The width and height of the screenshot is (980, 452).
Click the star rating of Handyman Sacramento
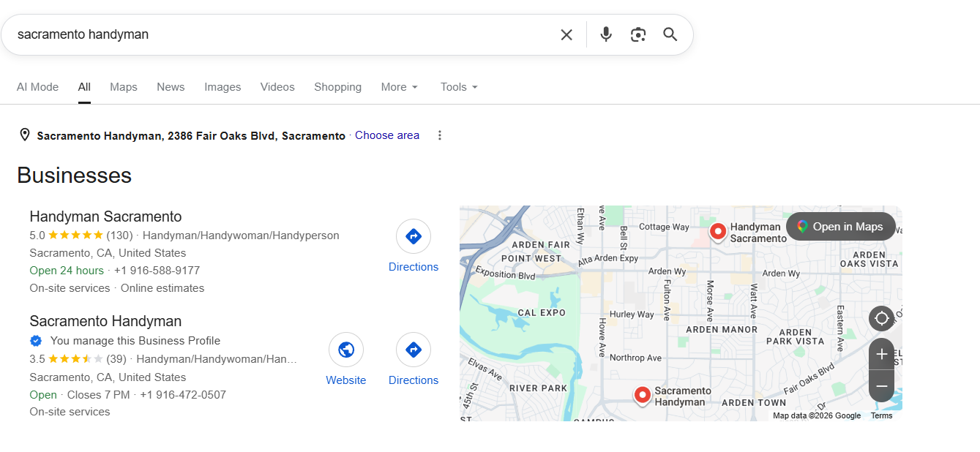[x=75, y=236]
